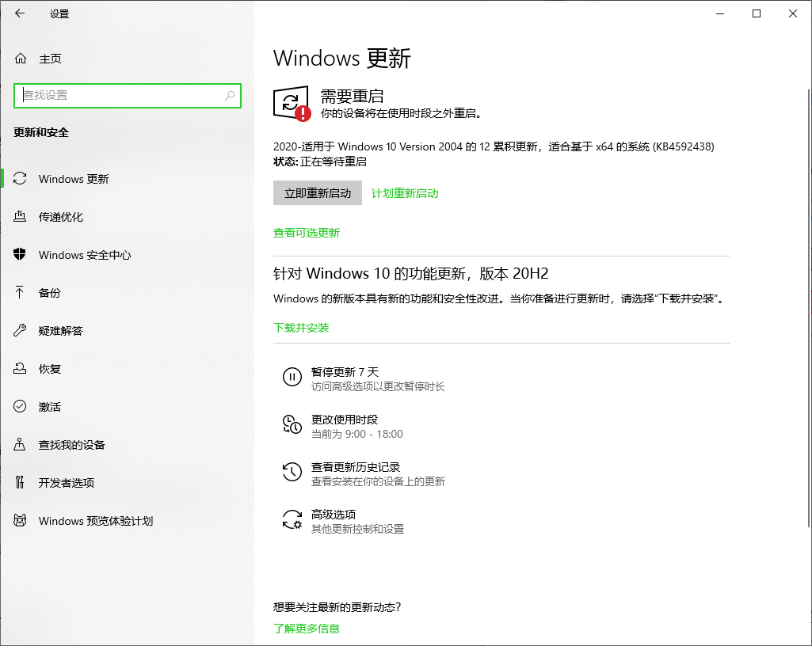Viewport: 812px width, 646px height.
Task: Click the search magnifier icon in search box
Action: pos(230,96)
